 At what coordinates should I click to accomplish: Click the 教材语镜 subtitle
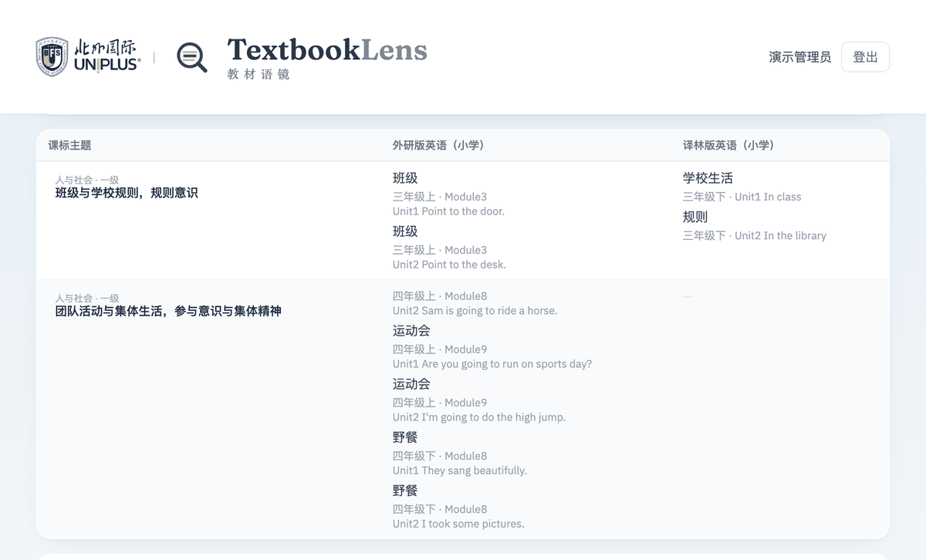pyautogui.click(x=259, y=75)
